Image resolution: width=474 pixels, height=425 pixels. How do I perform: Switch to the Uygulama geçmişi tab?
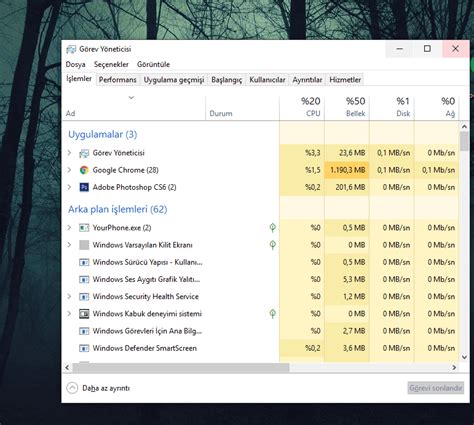(174, 80)
